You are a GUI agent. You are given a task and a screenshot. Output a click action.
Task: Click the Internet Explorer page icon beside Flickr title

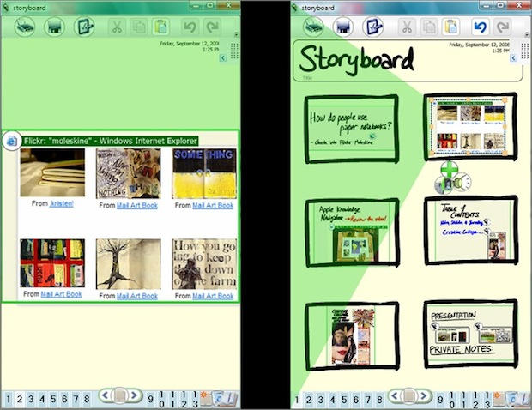click(12, 141)
